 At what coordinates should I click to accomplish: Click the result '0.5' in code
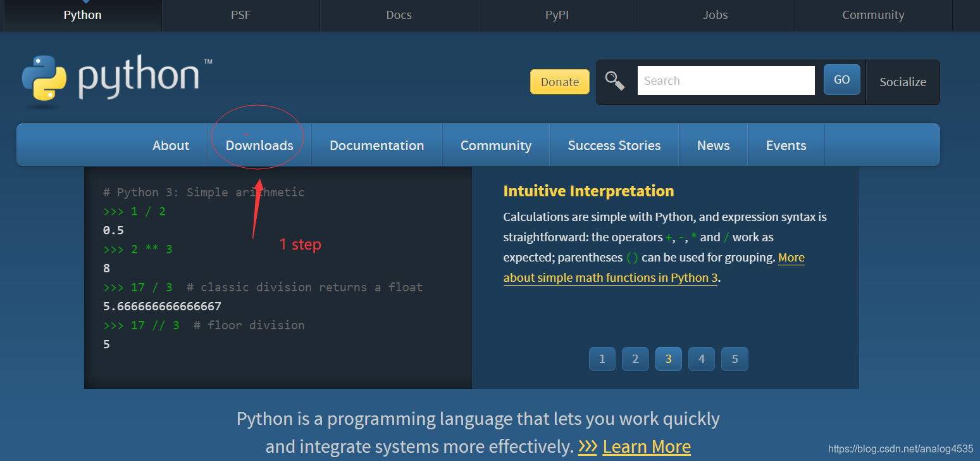pyautogui.click(x=114, y=230)
